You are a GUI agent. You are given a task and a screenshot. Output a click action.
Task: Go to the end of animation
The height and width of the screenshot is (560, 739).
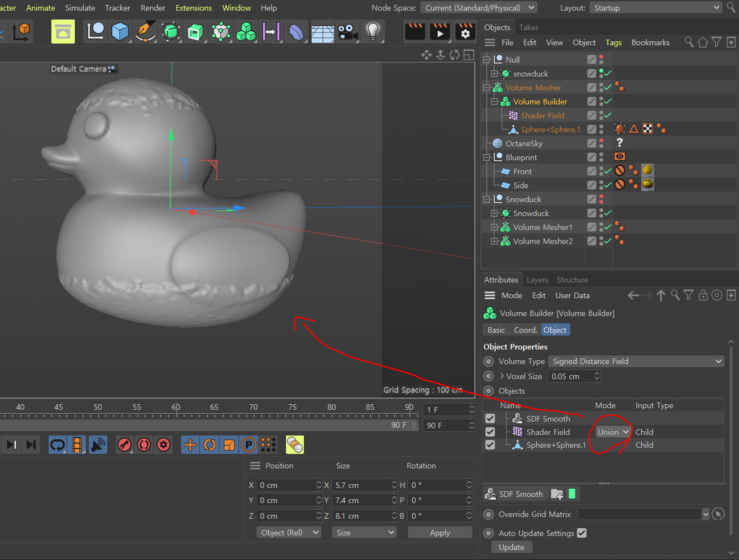tap(31, 445)
